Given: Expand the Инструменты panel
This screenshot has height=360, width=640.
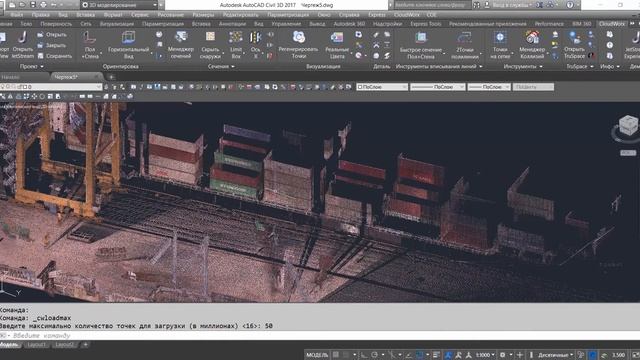Looking at the screenshot, I should [x=523, y=66].
